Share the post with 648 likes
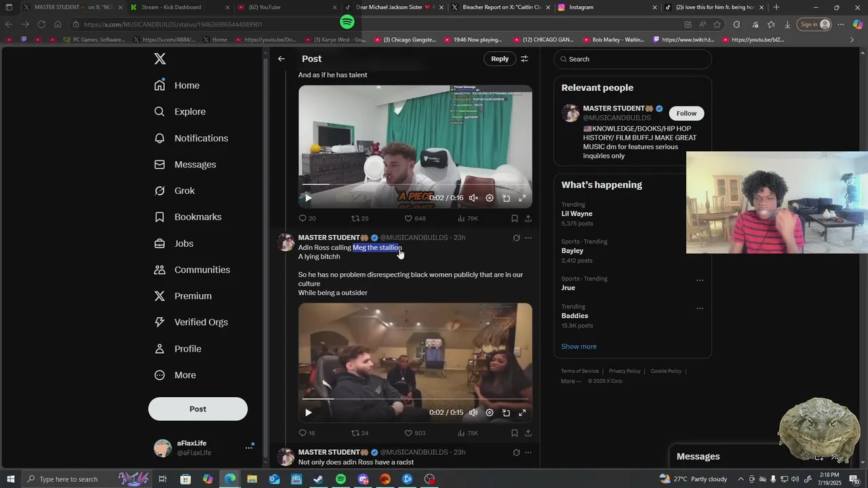The height and width of the screenshot is (488, 868). [528, 218]
